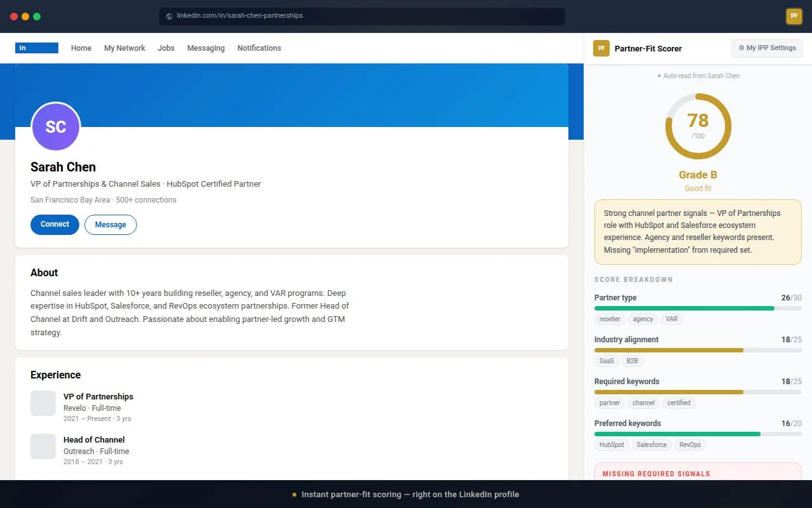Select the Salesforce tag
Viewport: 812px width, 508px height.
coord(652,445)
